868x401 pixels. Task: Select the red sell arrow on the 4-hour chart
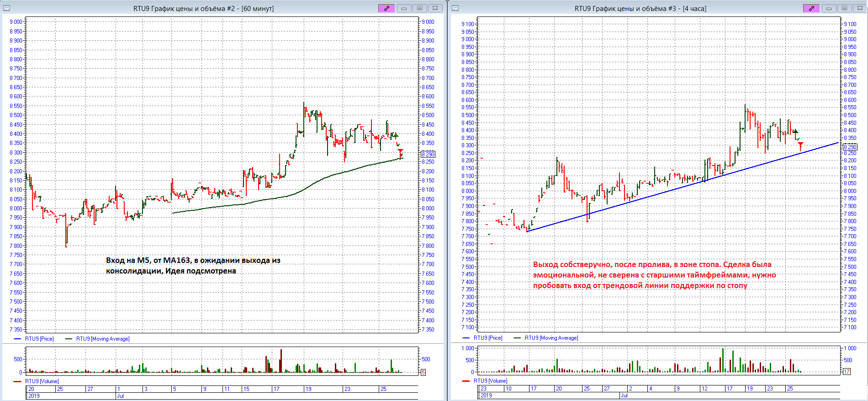pyautogui.click(x=800, y=144)
